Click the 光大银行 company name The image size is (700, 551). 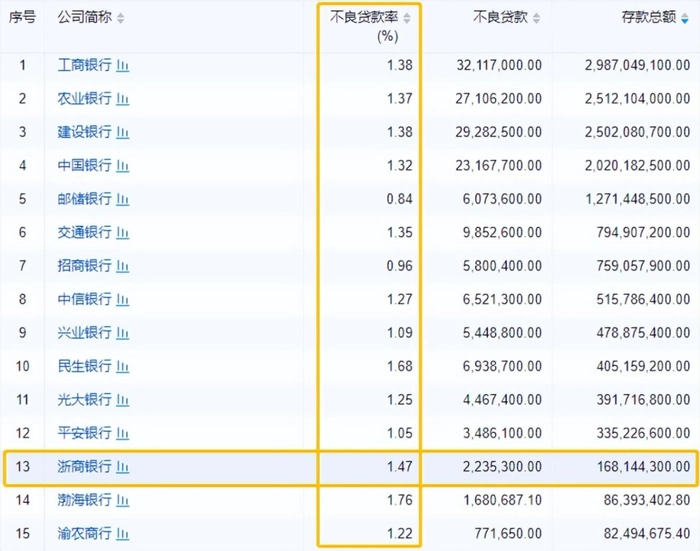point(85,400)
